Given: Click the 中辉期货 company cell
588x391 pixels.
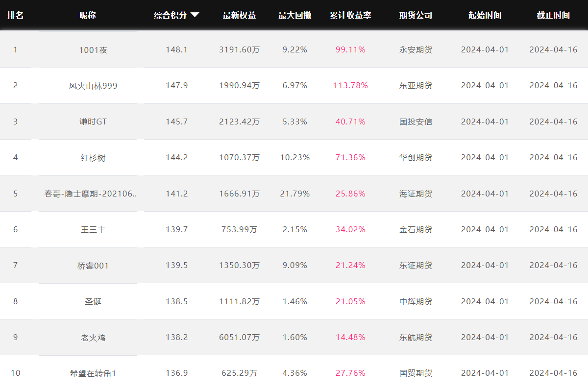Looking at the screenshot, I should tap(416, 301).
